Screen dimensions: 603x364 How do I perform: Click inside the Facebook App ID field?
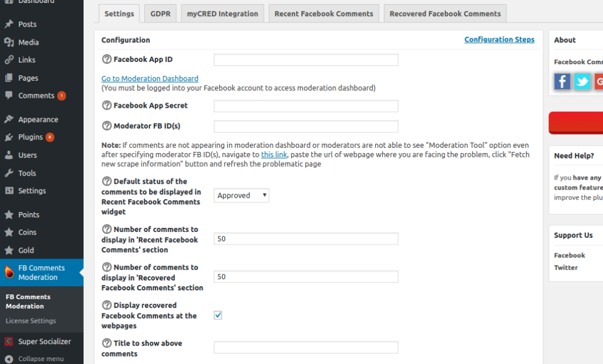pyautogui.click(x=306, y=59)
